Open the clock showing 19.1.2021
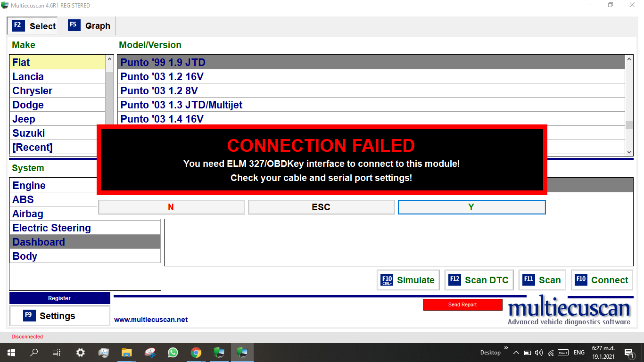Screen dimensions: 644x362 click(603, 353)
